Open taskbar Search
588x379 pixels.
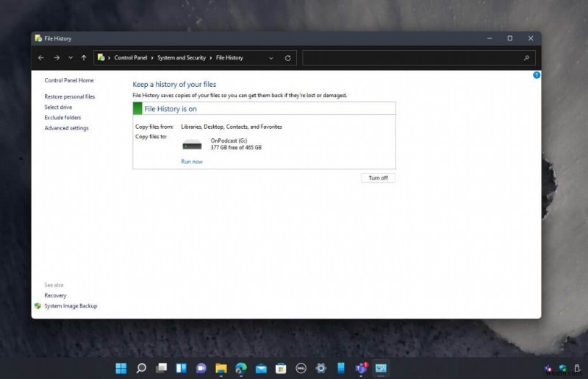pos(141,369)
